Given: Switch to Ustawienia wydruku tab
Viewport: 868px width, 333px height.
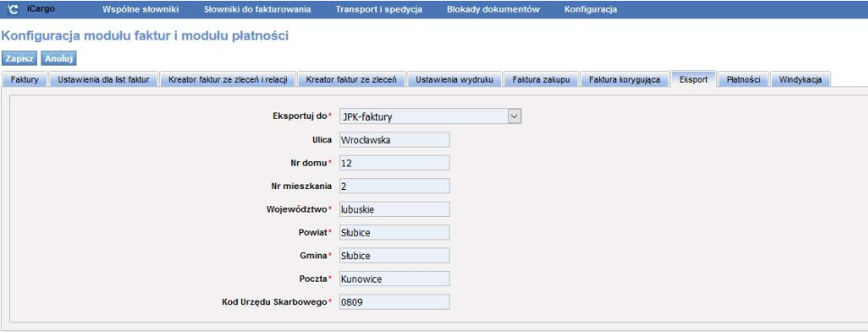Looking at the screenshot, I should (x=454, y=80).
